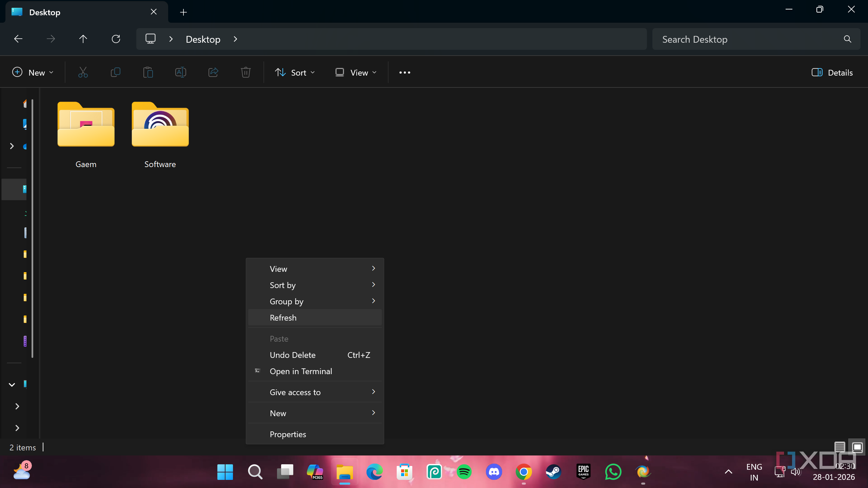Open the New submenu in the context menu

click(x=315, y=413)
